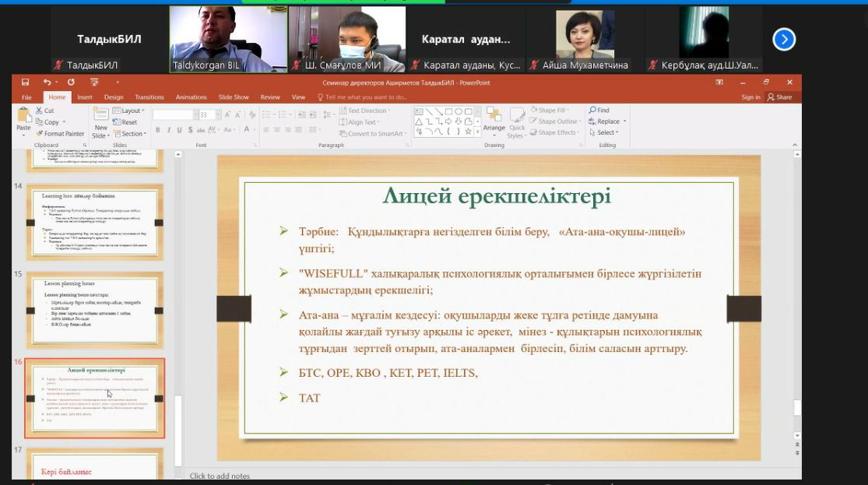868x485 pixels.
Task: Switch to Review tab
Action: (270, 97)
